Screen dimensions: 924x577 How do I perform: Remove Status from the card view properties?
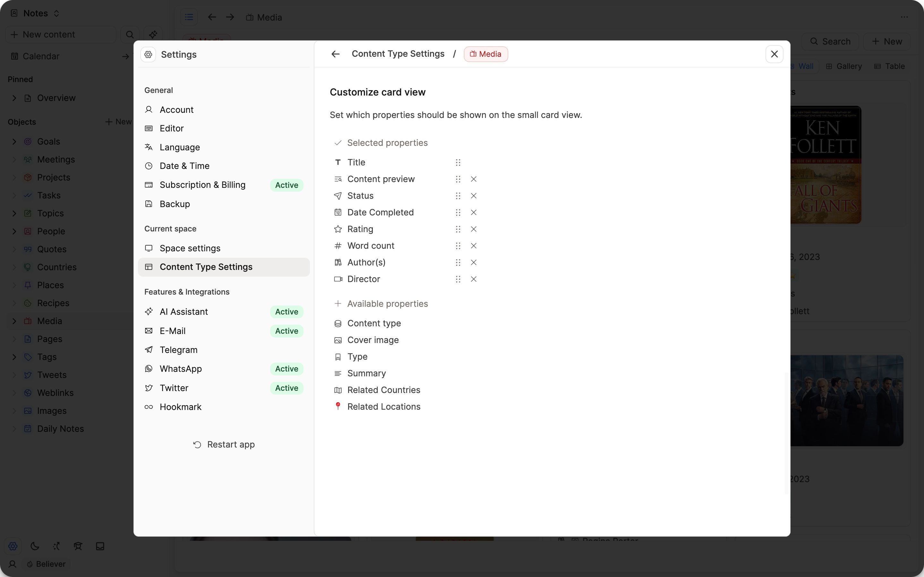tap(474, 196)
